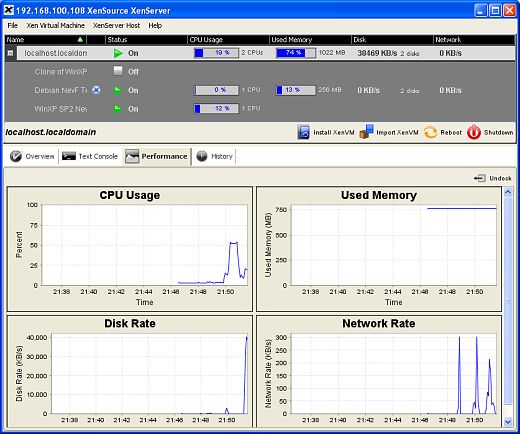The image size is (520, 434).
Task: Click the 2 CPUs label for localhost
Action: (x=252, y=53)
